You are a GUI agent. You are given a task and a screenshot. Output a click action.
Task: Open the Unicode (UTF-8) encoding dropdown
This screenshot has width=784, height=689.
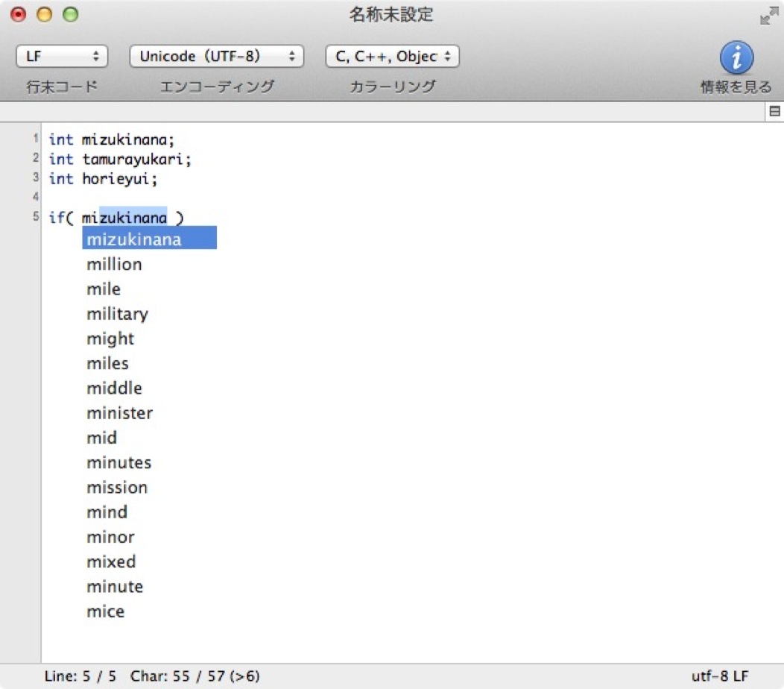point(217,56)
